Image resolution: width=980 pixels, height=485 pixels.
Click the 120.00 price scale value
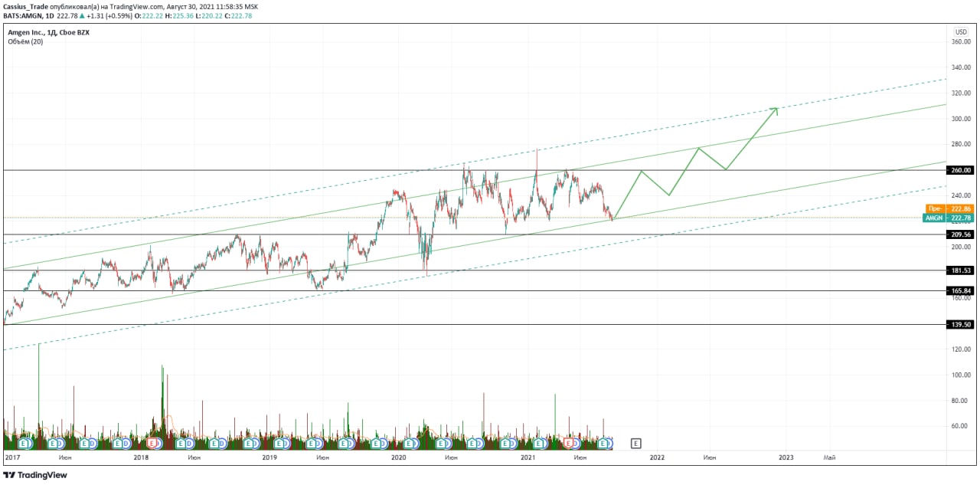point(962,349)
